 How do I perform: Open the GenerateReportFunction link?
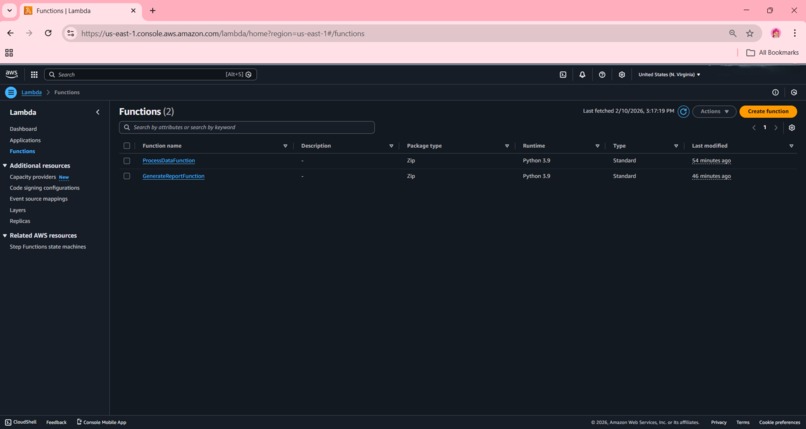(x=174, y=176)
